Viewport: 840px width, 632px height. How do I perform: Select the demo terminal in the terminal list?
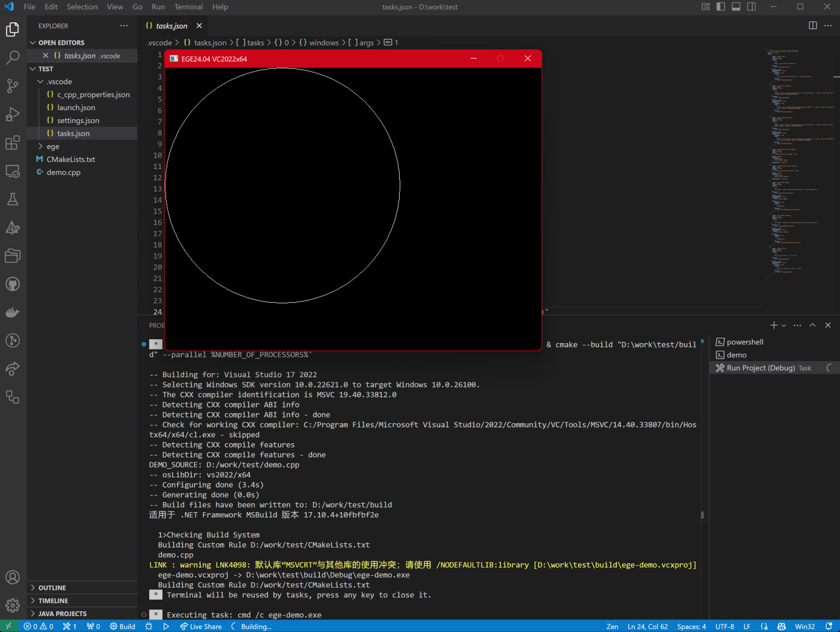[x=736, y=355]
